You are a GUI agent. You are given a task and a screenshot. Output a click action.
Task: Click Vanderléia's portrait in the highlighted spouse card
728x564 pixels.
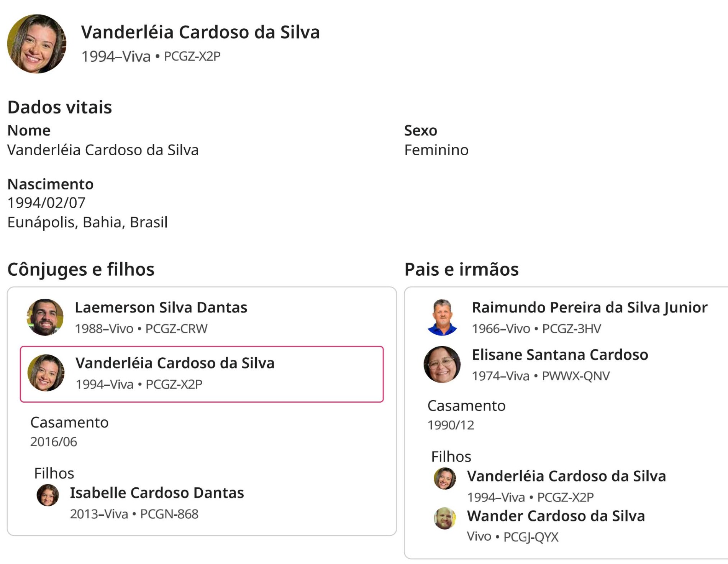click(x=46, y=373)
